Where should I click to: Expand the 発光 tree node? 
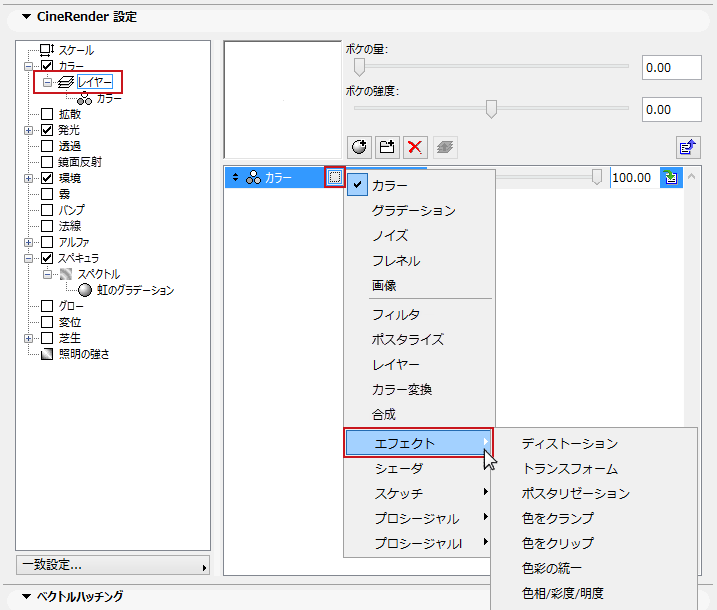(x=28, y=130)
